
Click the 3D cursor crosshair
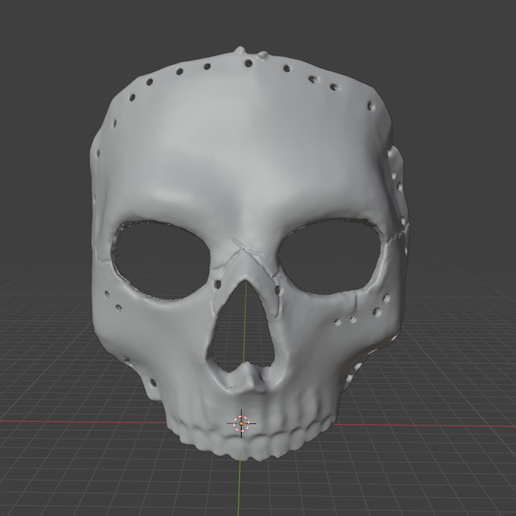(241, 423)
